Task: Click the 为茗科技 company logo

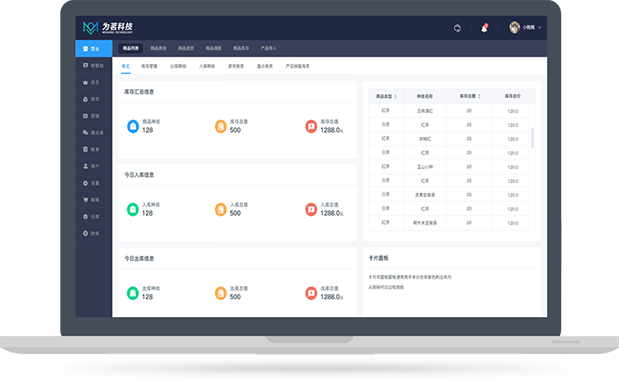Action: (x=108, y=27)
